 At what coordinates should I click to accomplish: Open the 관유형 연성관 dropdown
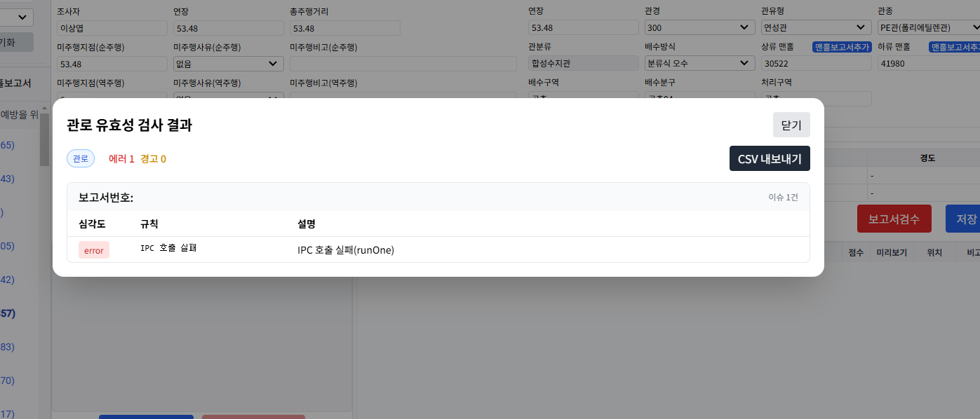click(816, 27)
